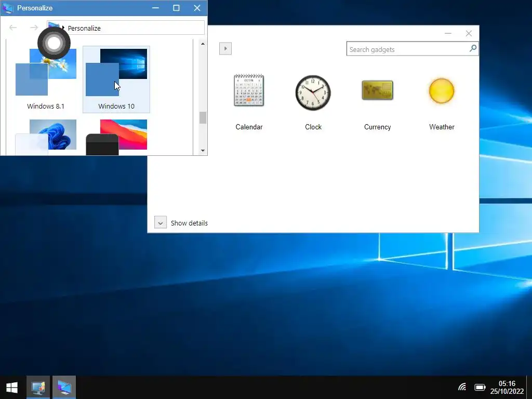
Task: Click the Personalize scrollbar up arrow
Action: 203,44
